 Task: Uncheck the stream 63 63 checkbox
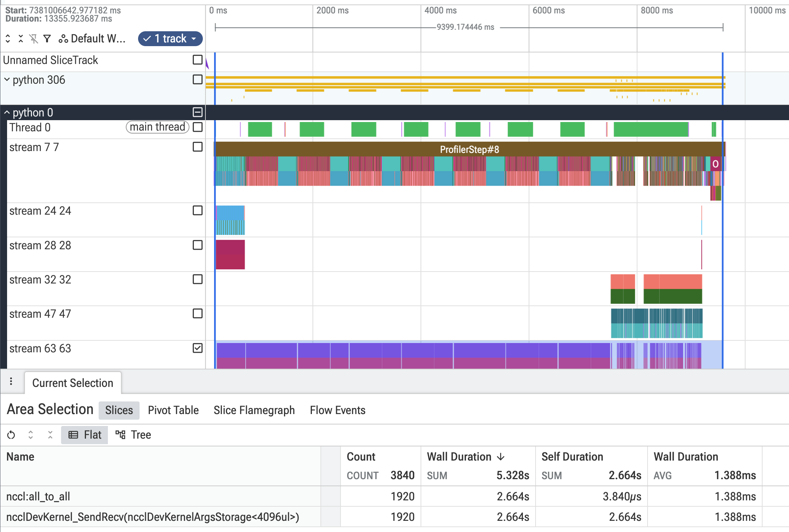point(198,348)
